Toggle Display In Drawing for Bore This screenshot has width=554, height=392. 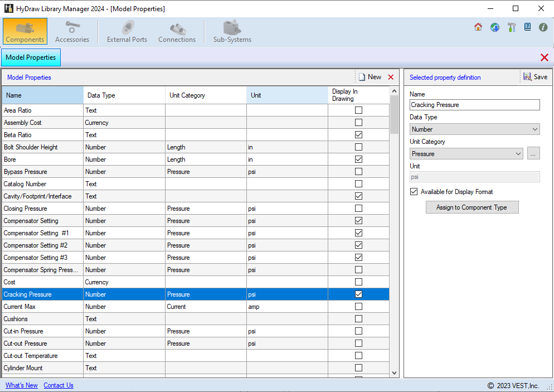358,159
